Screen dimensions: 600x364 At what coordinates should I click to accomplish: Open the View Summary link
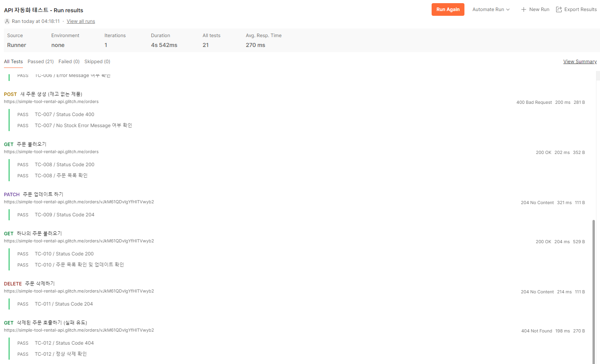580,62
